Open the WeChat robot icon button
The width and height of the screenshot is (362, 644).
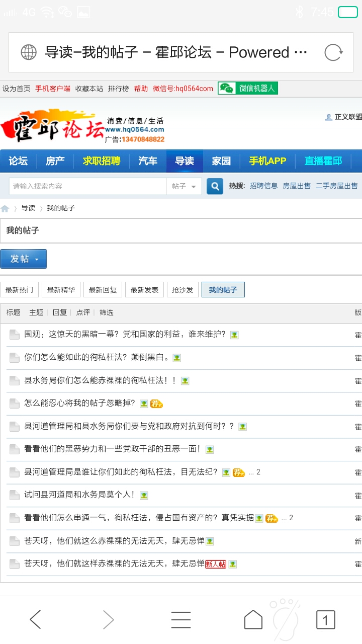coord(248,89)
